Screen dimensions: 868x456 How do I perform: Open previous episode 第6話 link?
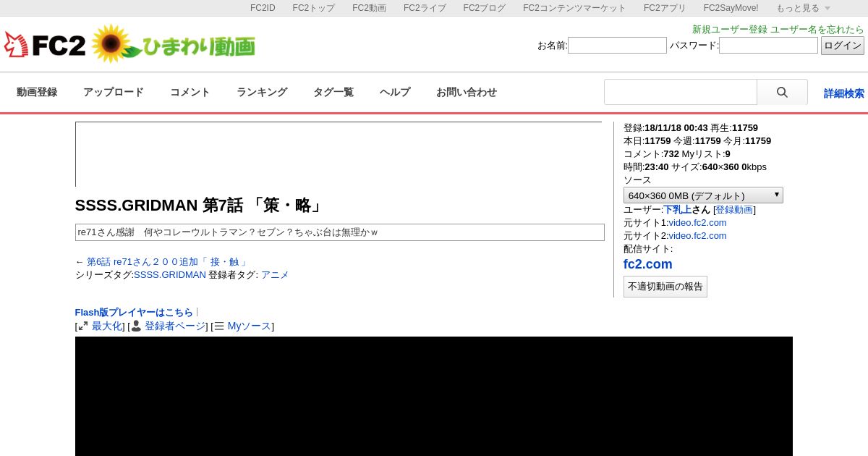pyautogui.click(x=166, y=262)
